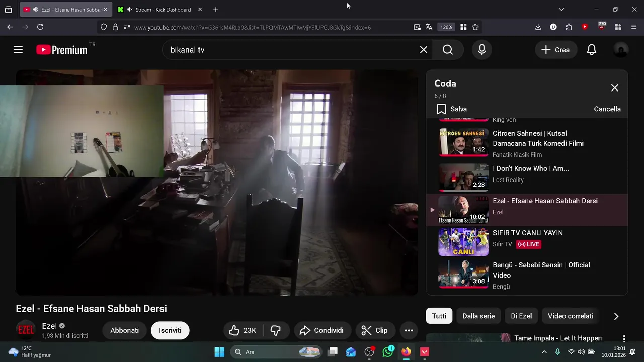Viewport: 644px width, 362px height.
Task: Open a new browser tab
Action: coord(216,10)
